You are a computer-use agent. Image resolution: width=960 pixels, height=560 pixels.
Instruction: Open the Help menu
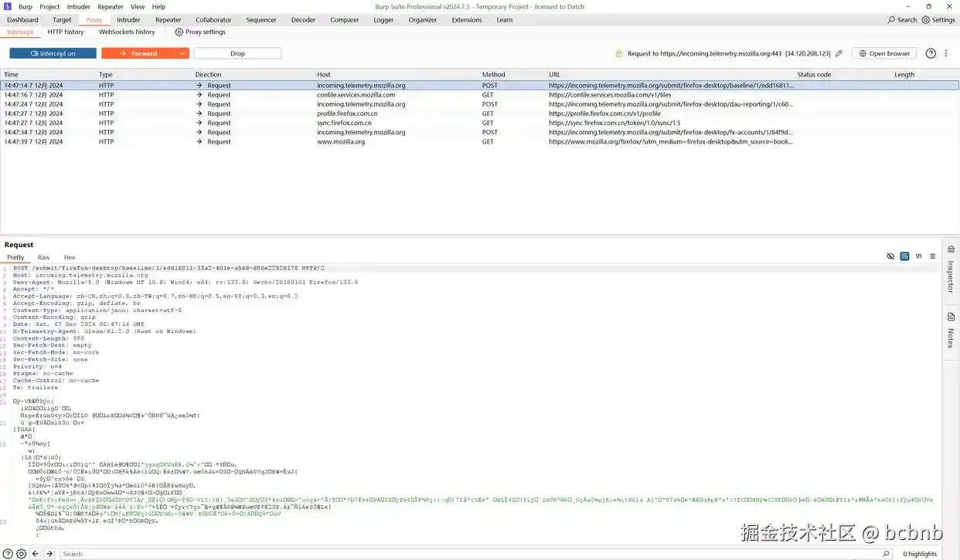[x=158, y=7]
